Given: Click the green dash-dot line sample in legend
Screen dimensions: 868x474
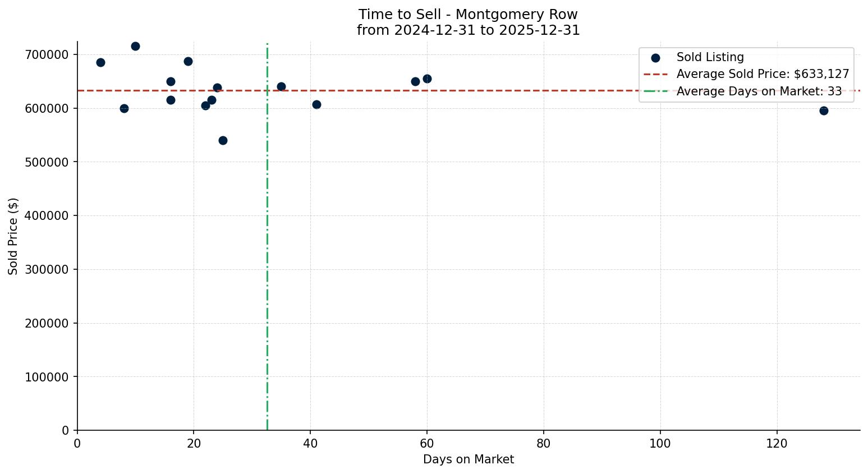Looking at the screenshot, I should click(655, 91).
